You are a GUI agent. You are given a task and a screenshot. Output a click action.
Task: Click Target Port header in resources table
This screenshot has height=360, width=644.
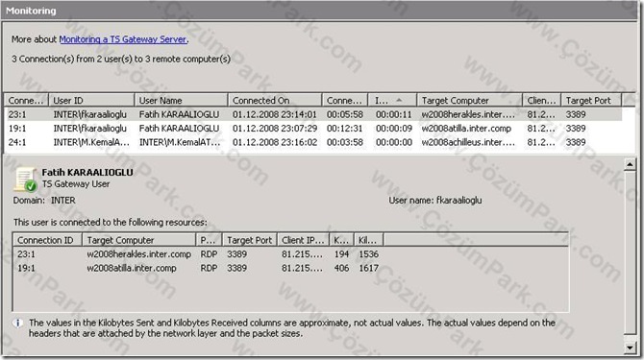(x=250, y=240)
